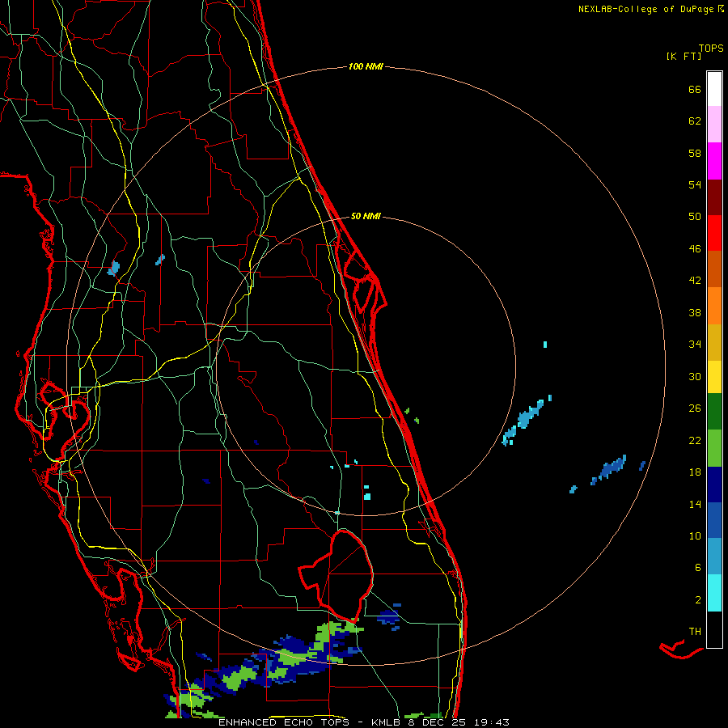Click the KMLB station ID in the caption

(385, 722)
